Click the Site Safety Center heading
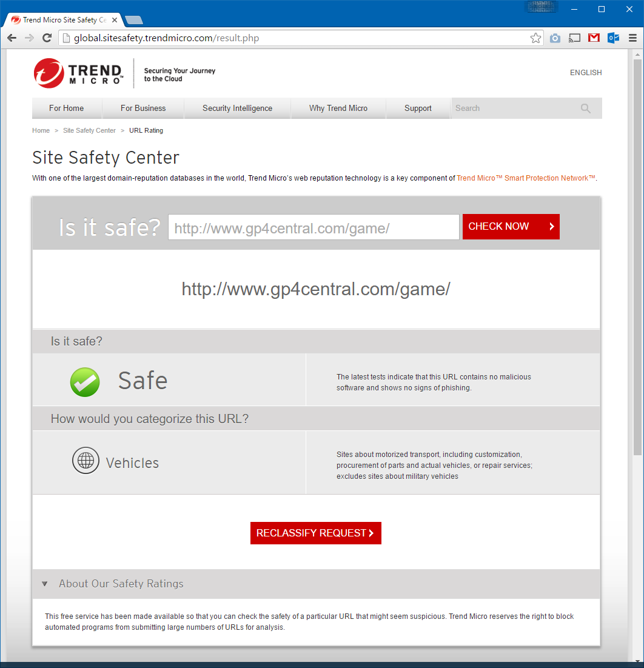The width and height of the screenshot is (644, 668). click(x=106, y=158)
